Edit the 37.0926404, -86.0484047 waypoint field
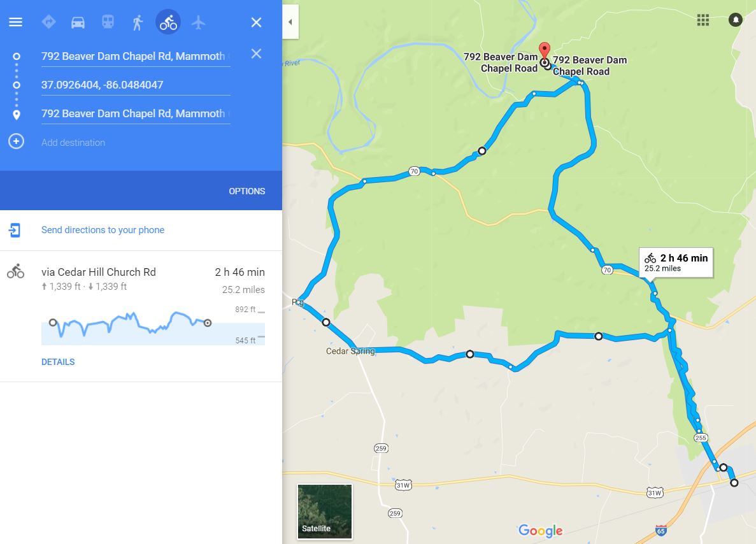The width and height of the screenshot is (756, 544). (136, 85)
